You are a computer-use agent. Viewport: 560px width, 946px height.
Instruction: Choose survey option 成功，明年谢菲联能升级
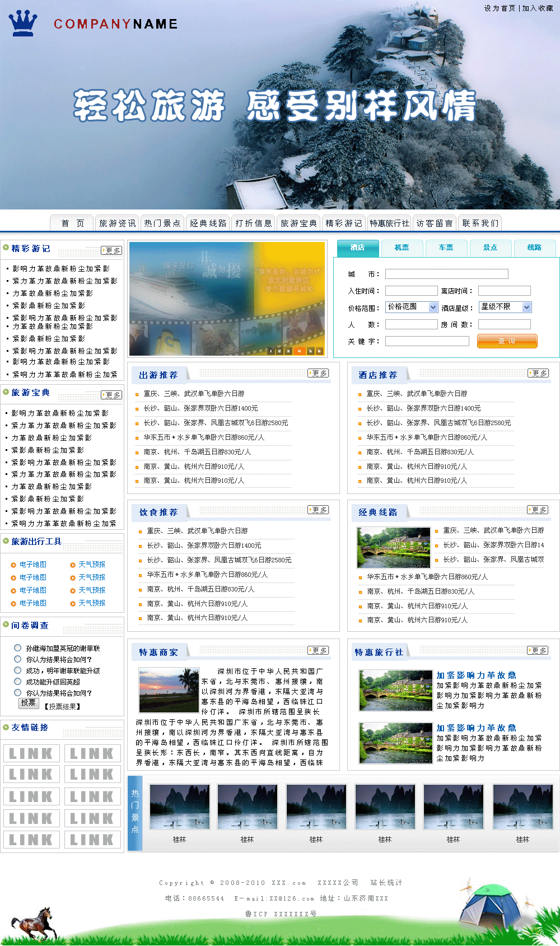18,670
